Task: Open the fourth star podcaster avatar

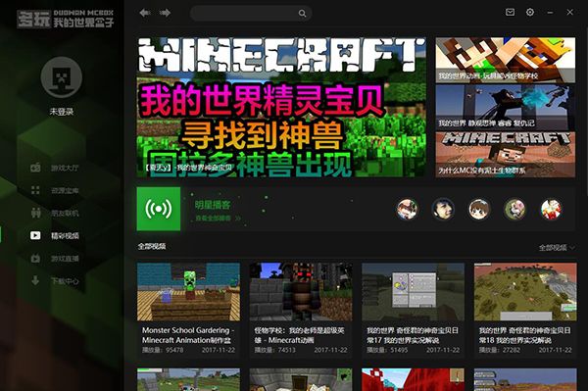Action: [514, 209]
